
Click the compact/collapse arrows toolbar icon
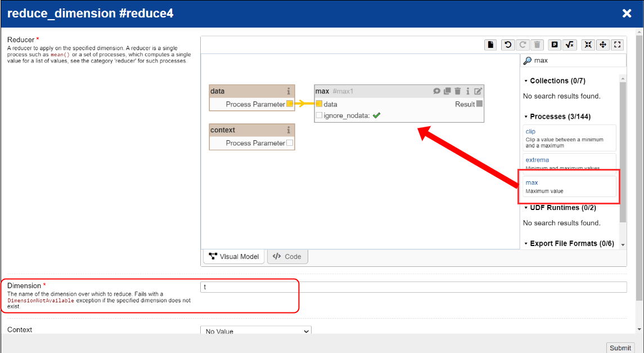click(588, 45)
